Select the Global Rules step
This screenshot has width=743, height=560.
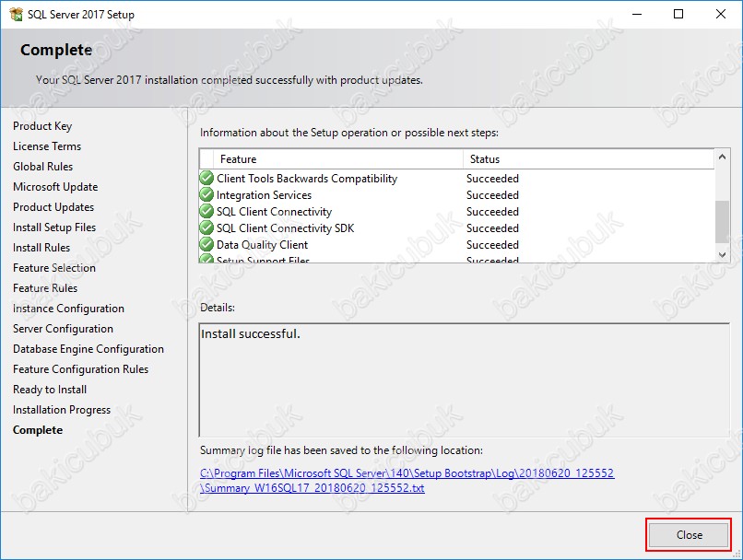pyautogui.click(x=43, y=167)
